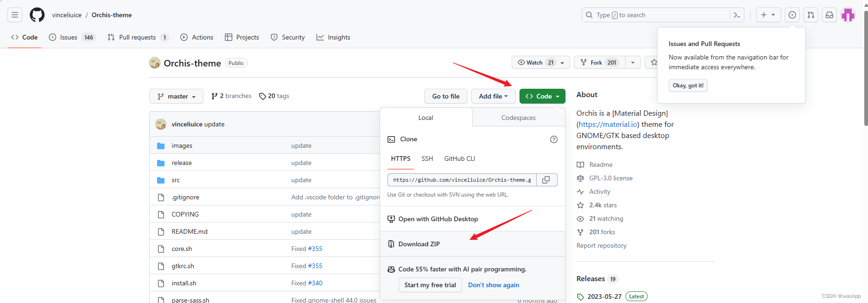Open the vinceliuice owner link
The width and height of the screenshot is (868, 303).
(x=66, y=15)
